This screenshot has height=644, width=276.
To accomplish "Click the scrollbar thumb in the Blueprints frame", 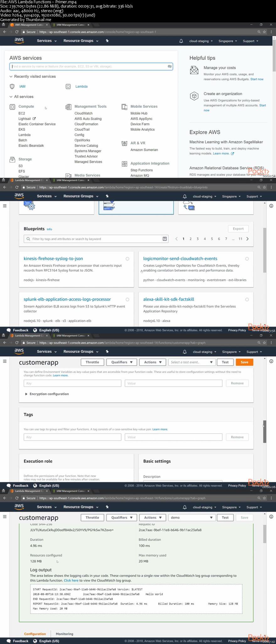I will pos(265,250).
